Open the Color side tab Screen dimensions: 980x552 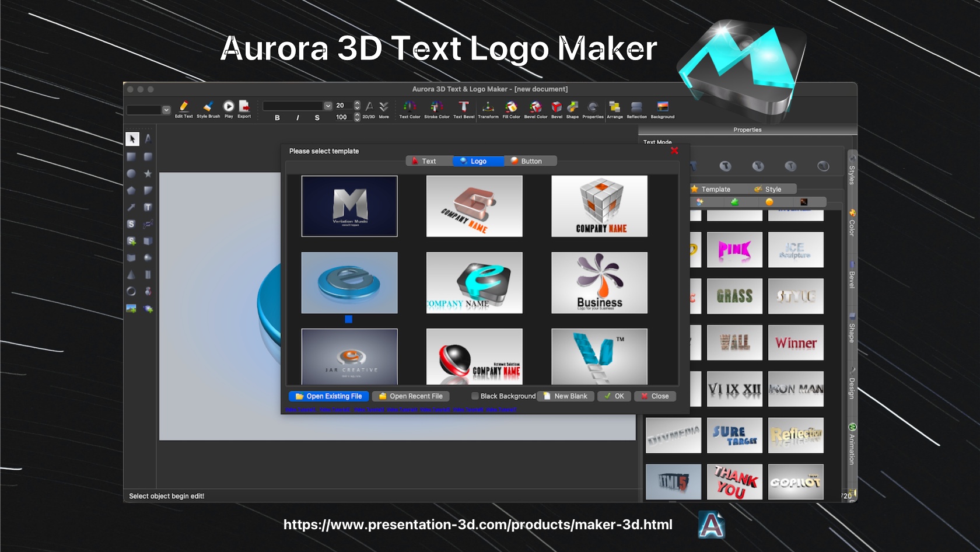click(852, 223)
